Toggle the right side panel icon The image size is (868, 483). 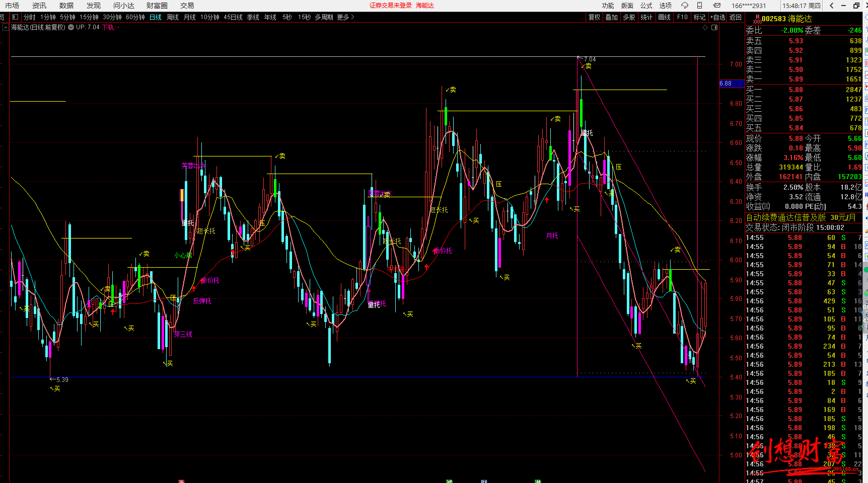714,28
